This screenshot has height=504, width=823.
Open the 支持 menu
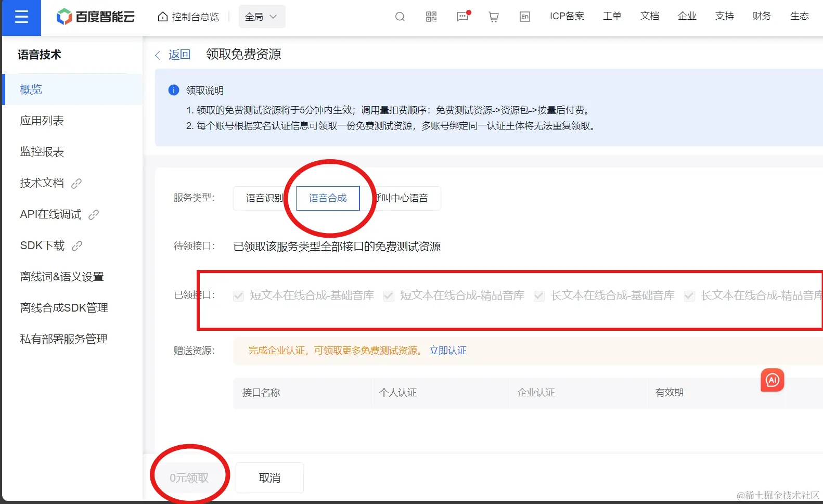coord(725,17)
